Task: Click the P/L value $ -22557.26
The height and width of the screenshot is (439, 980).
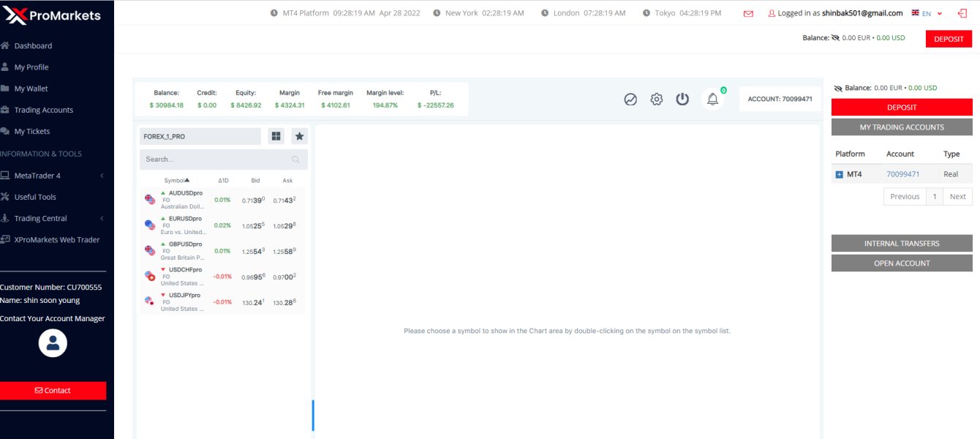Action: pyautogui.click(x=436, y=105)
